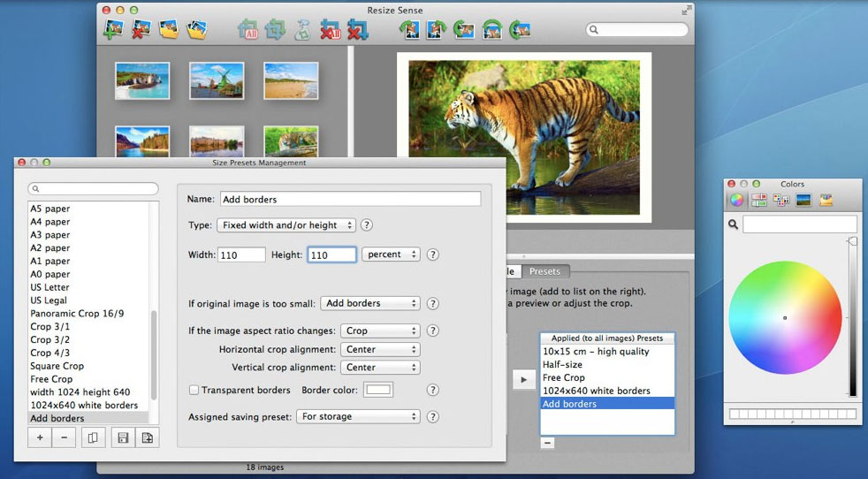
Task: Open help for the Type setting
Action: coord(367,224)
